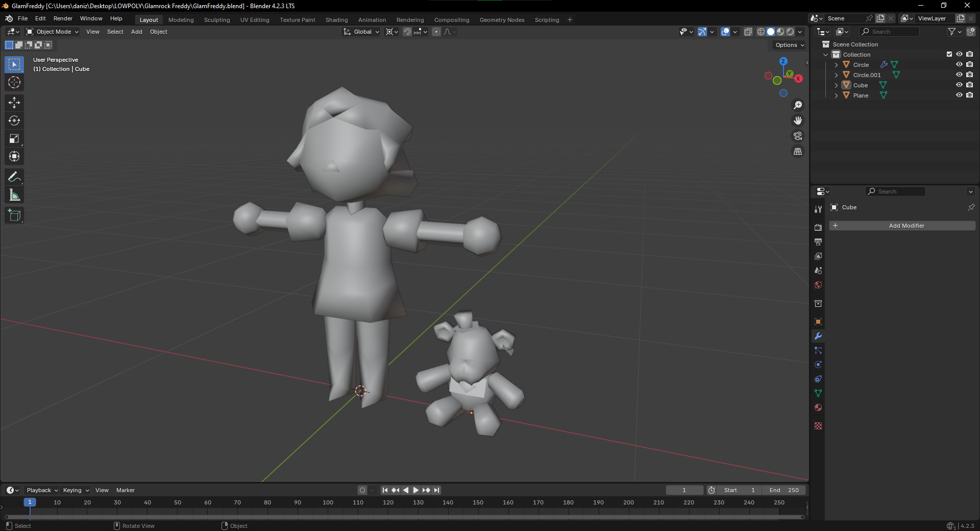Open the timeline Marker menu
980x531 pixels.
(126, 490)
